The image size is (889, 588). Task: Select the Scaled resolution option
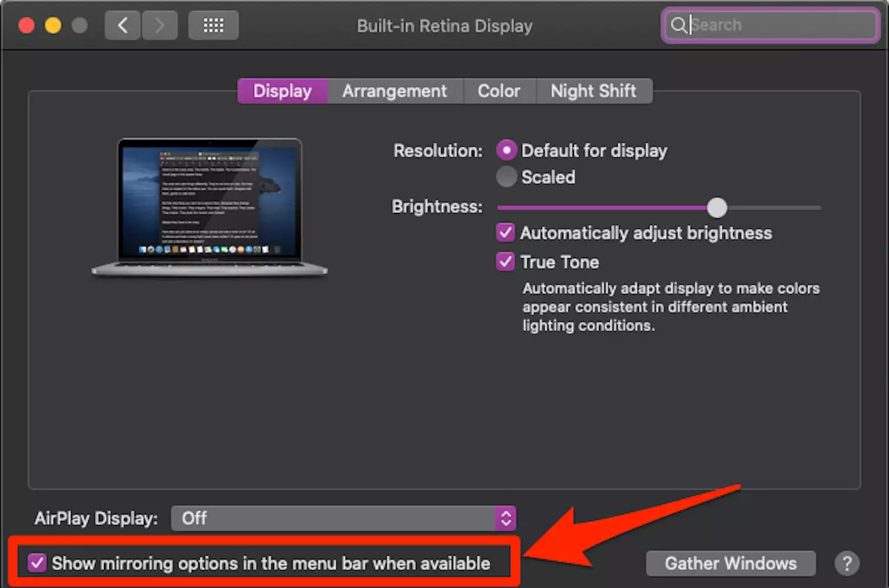[x=506, y=177]
